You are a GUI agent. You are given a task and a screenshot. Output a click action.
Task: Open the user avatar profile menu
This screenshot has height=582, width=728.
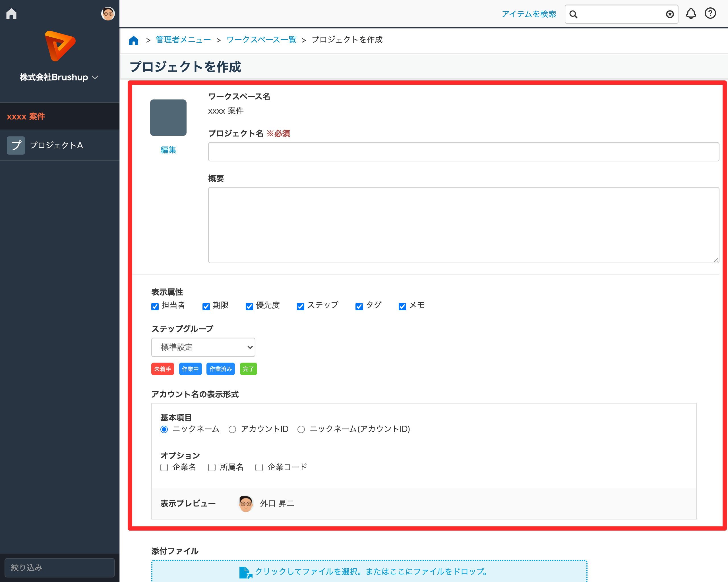pyautogui.click(x=108, y=14)
